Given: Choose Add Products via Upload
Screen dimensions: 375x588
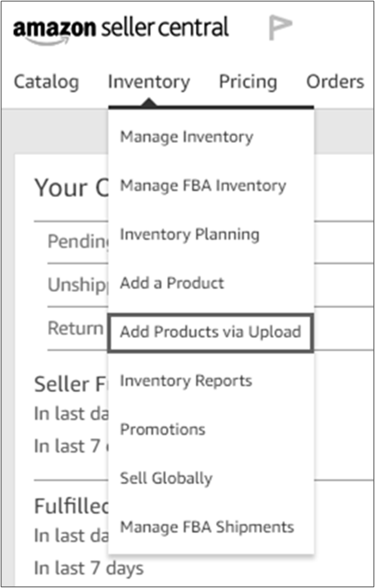Looking at the screenshot, I should point(210,332).
